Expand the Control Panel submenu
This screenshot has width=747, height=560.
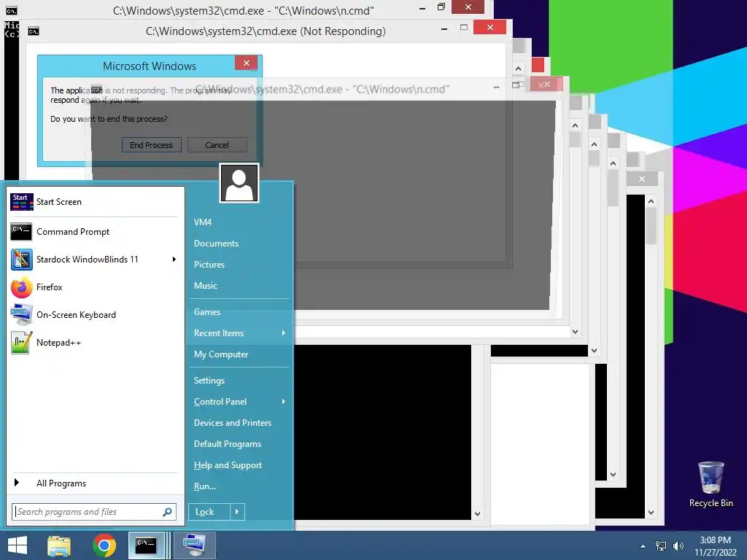click(x=284, y=402)
